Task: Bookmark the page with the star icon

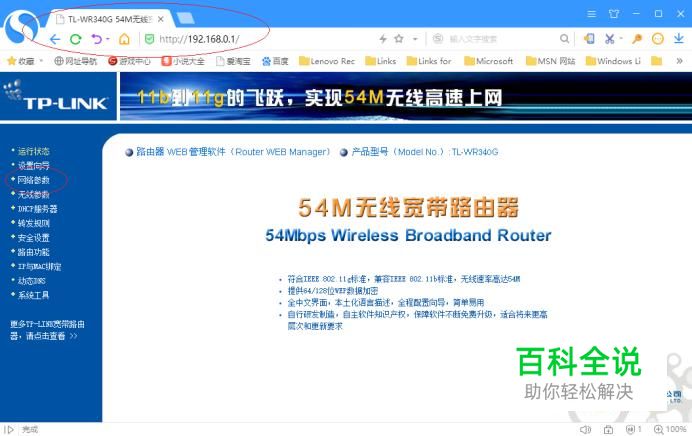Action: click(x=399, y=39)
